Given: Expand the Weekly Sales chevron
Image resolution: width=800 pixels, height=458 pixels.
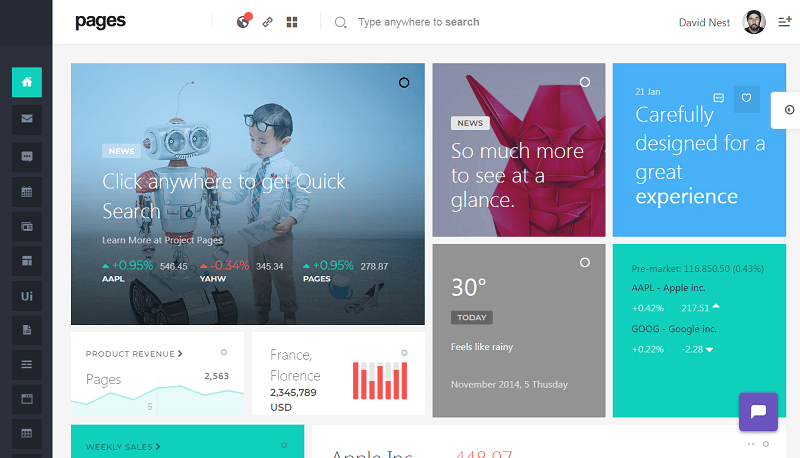Looking at the screenshot, I should coord(158,446).
